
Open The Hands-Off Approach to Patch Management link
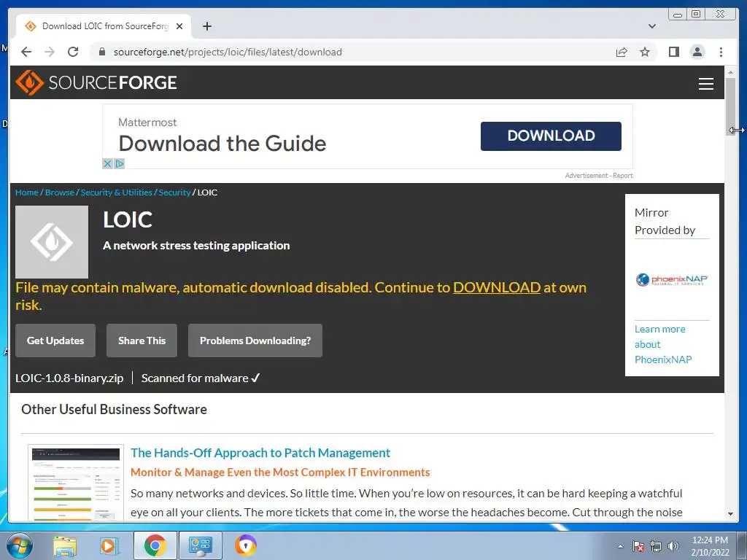click(x=260, y=453)
